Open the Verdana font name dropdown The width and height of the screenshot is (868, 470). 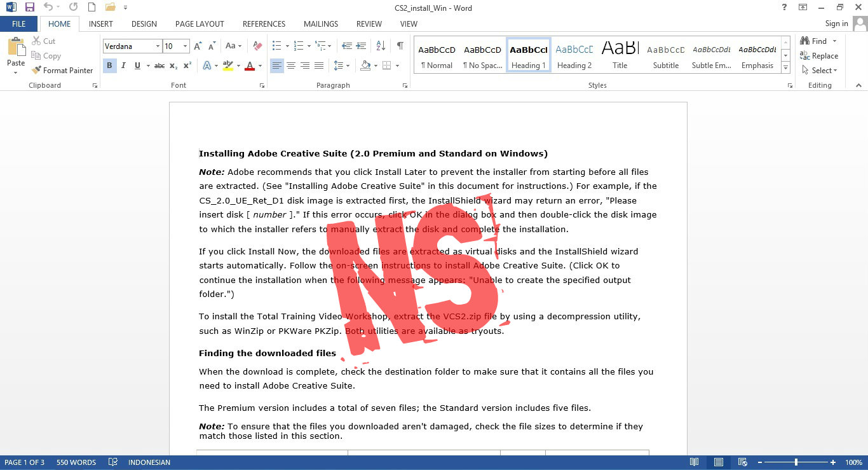point(158,46)
